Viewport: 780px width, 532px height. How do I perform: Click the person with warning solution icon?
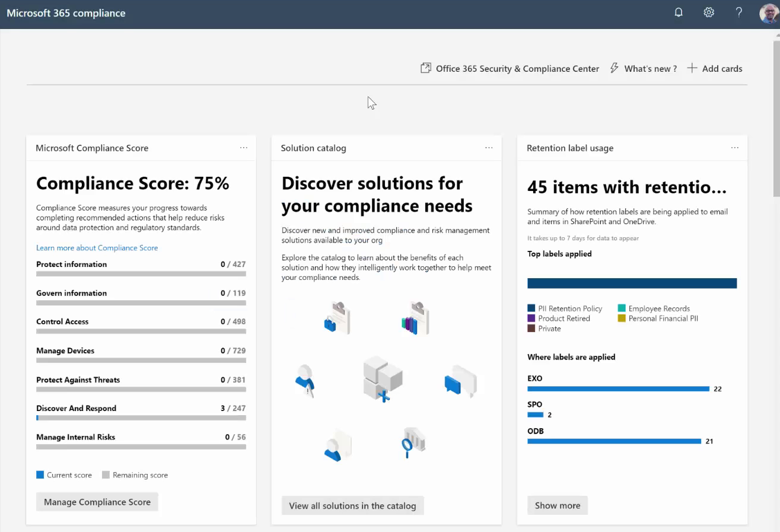coord(305,381)
